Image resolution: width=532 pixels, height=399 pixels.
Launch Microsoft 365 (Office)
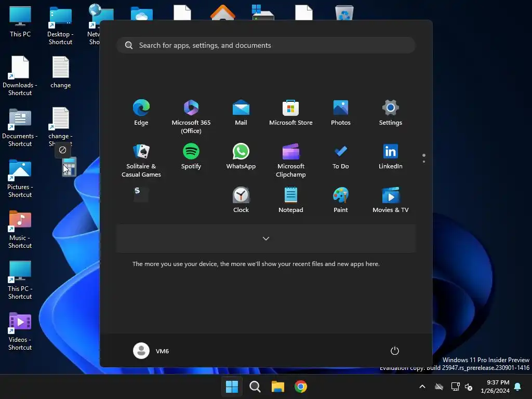tap(191, 117)
